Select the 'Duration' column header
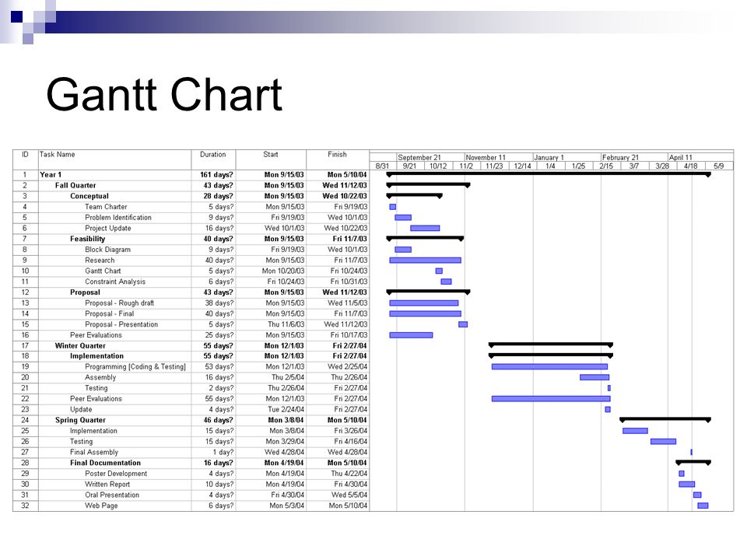This screenshot has width=747, height=560. click(x=213, y=154)
